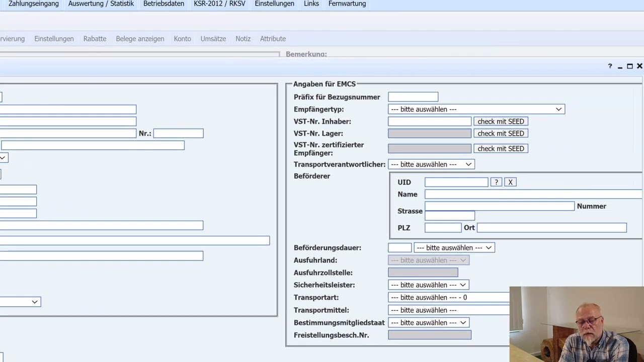Switch to the Umsätze tab
The height and width of the screenshot is (362, 644).
point(213,39)
